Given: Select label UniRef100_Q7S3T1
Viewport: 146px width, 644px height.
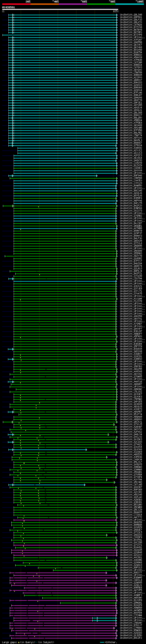Looking at the screenshot, I should (x=131, y=545).
